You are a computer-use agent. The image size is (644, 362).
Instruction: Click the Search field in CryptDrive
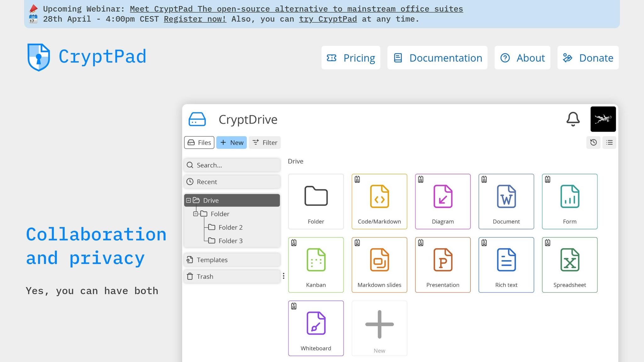232,165
